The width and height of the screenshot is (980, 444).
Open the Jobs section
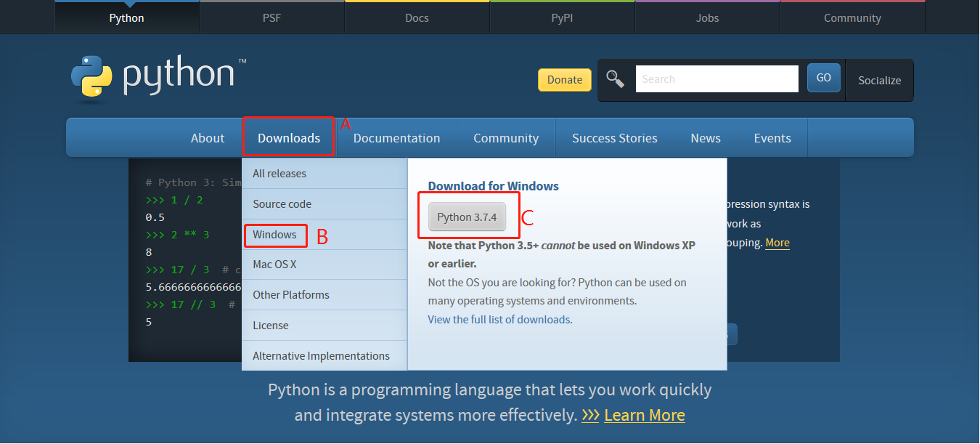point(706,17)
